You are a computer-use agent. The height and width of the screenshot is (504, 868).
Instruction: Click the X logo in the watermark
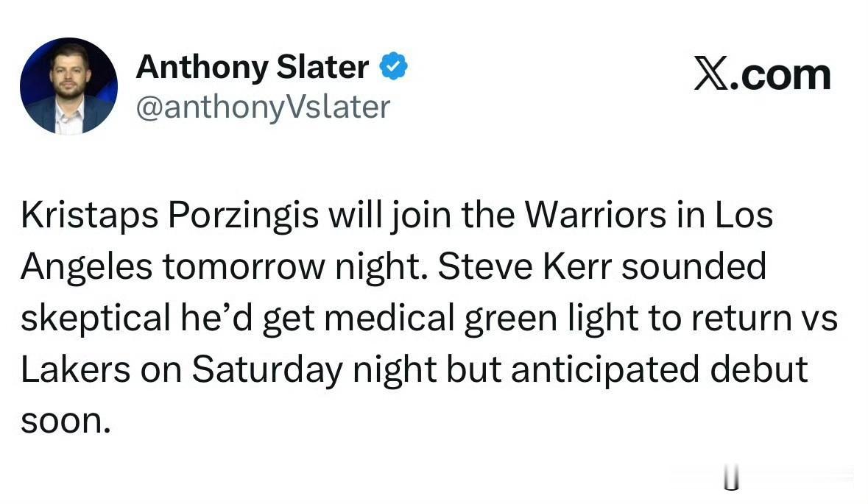point(710,75)
